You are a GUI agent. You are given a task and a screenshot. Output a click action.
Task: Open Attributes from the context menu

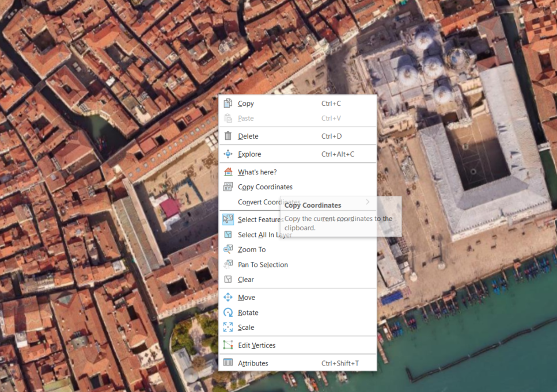pos(298,363)
